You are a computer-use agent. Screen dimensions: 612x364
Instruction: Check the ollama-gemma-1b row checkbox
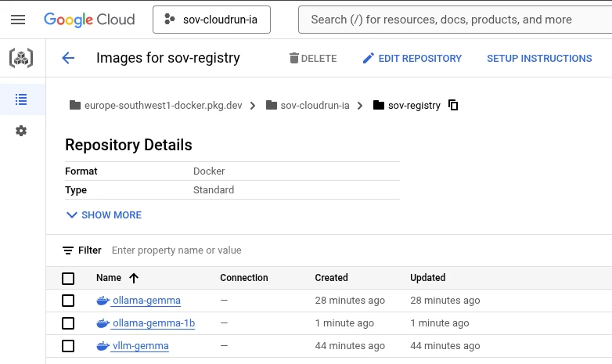coord(68,323)
